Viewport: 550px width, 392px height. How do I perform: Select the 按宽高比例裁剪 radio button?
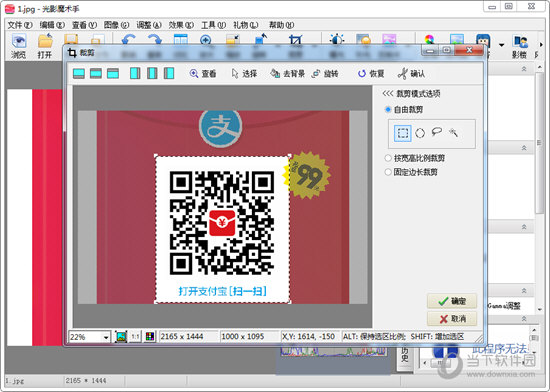[x=388, y=158]
